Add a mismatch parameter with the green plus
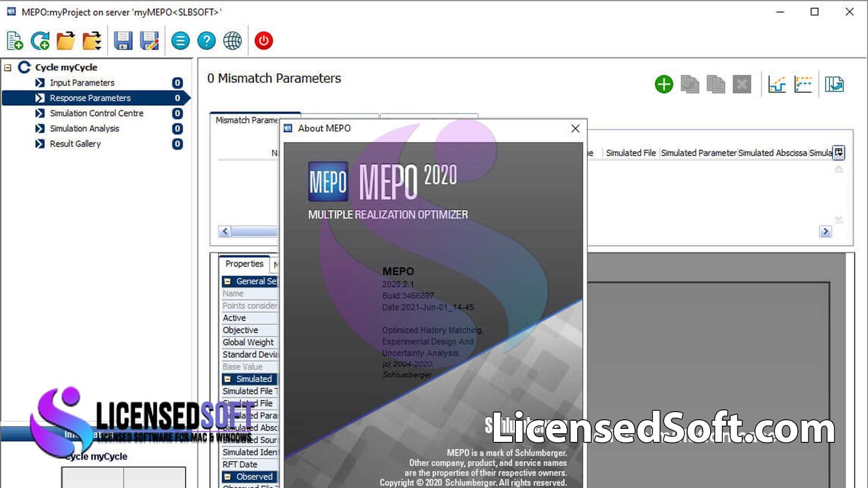 pos(663,84)
